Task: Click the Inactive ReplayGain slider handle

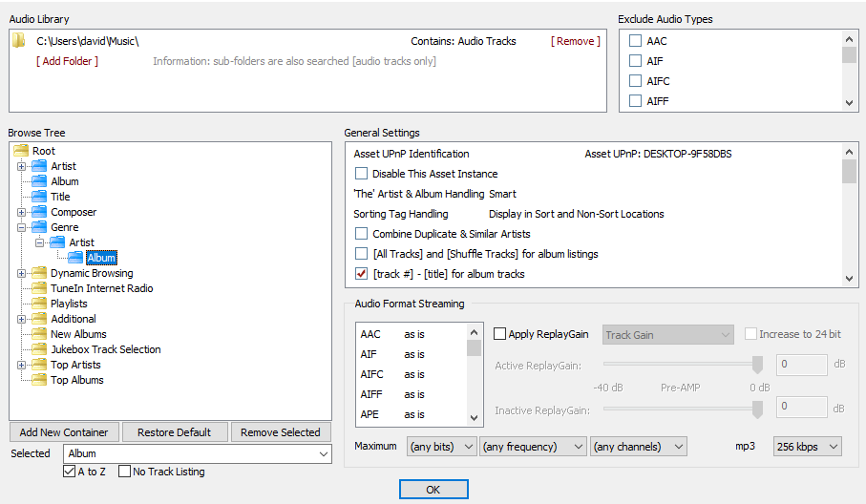Action: (758, 409)
